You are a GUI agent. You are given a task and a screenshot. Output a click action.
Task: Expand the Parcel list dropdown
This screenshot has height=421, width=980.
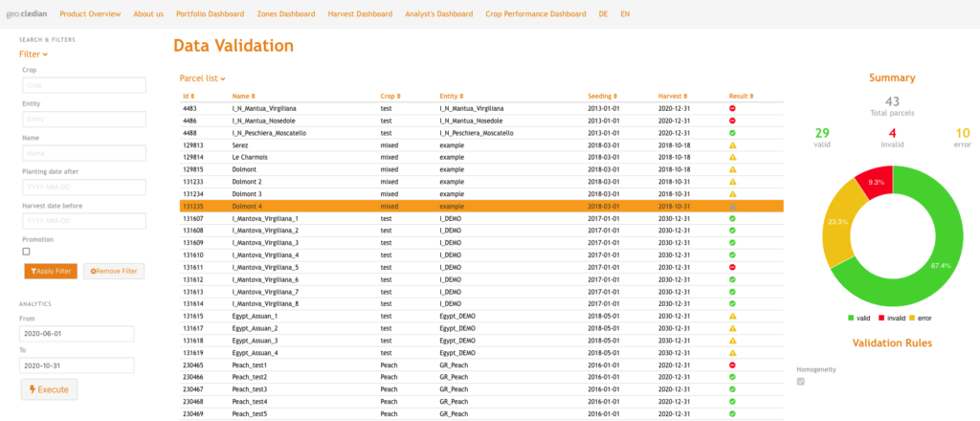[x=203, y=78]
